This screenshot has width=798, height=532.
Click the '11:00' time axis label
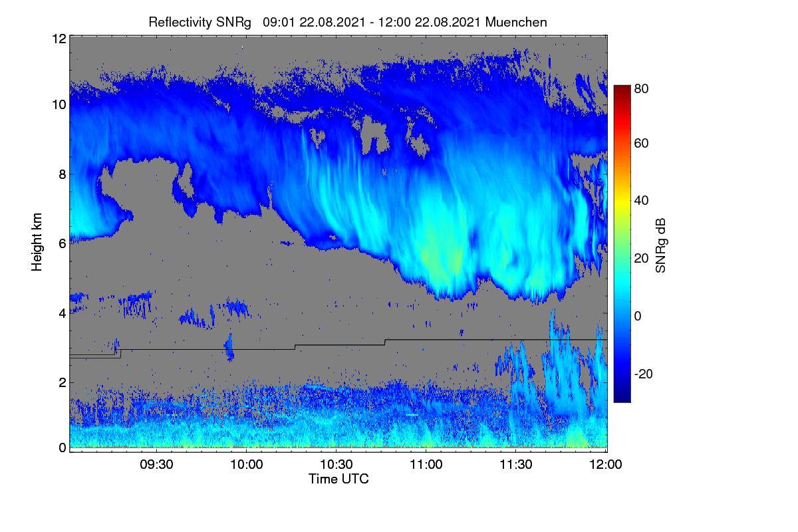426,465
